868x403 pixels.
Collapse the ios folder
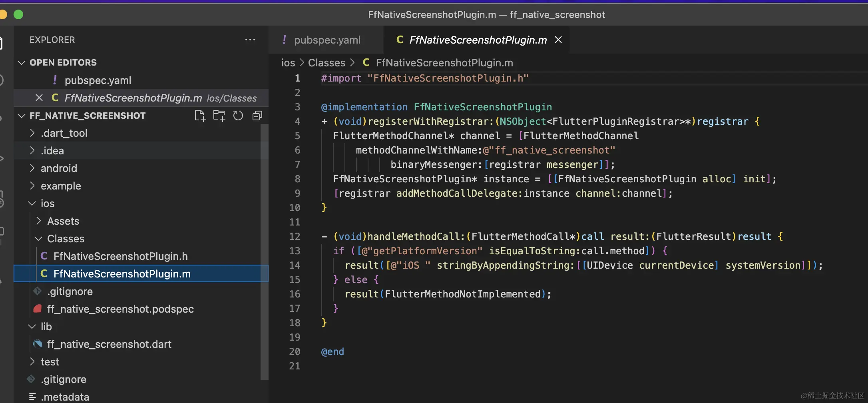(x=32, y=203)
